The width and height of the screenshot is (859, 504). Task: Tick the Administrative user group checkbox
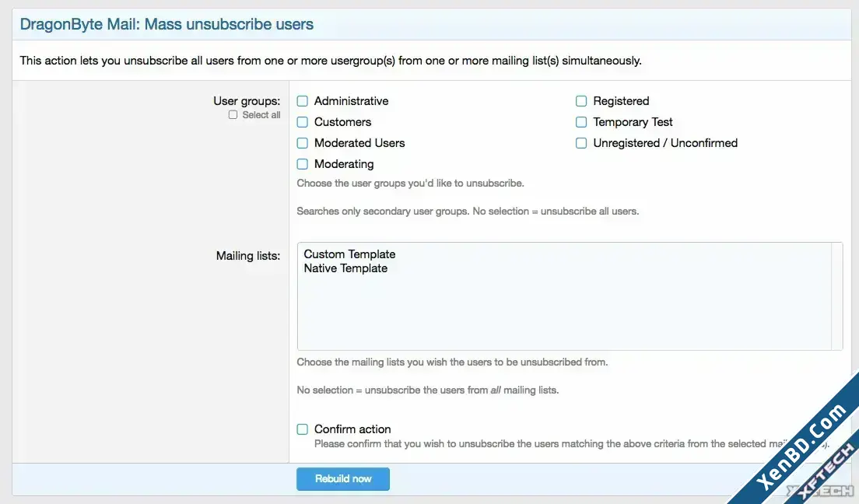303,101
